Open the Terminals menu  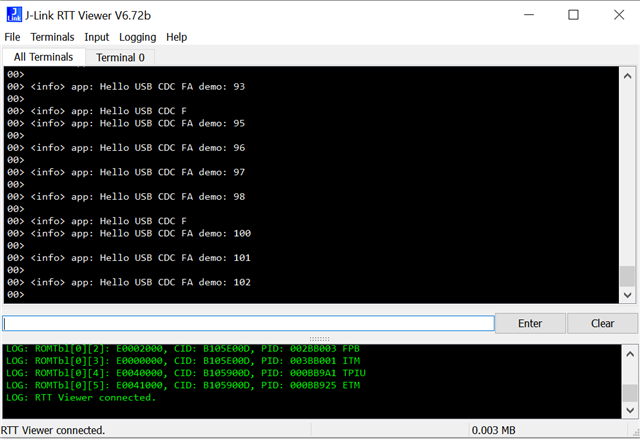point(52,37)
